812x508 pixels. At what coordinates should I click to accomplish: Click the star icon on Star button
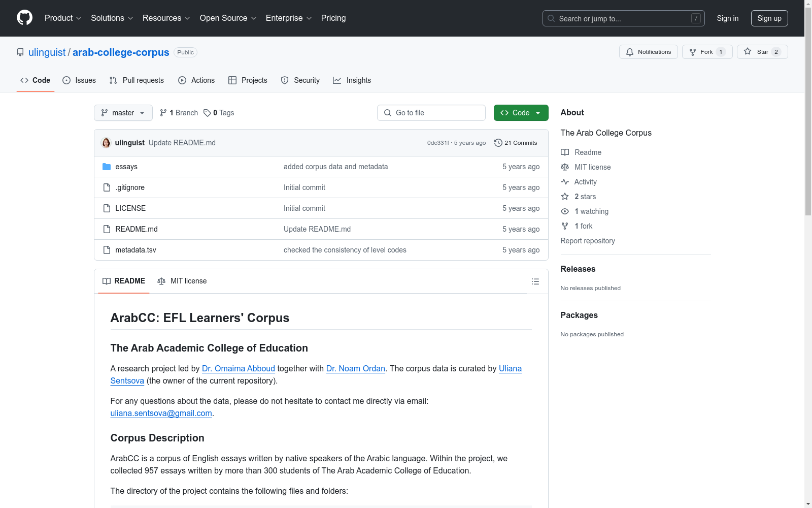748,51
